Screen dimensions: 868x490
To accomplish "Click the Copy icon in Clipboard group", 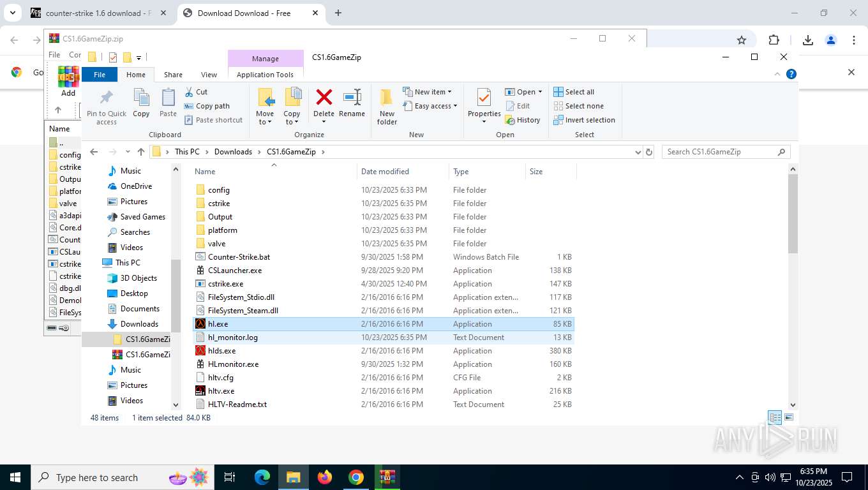I will (141, 98).
